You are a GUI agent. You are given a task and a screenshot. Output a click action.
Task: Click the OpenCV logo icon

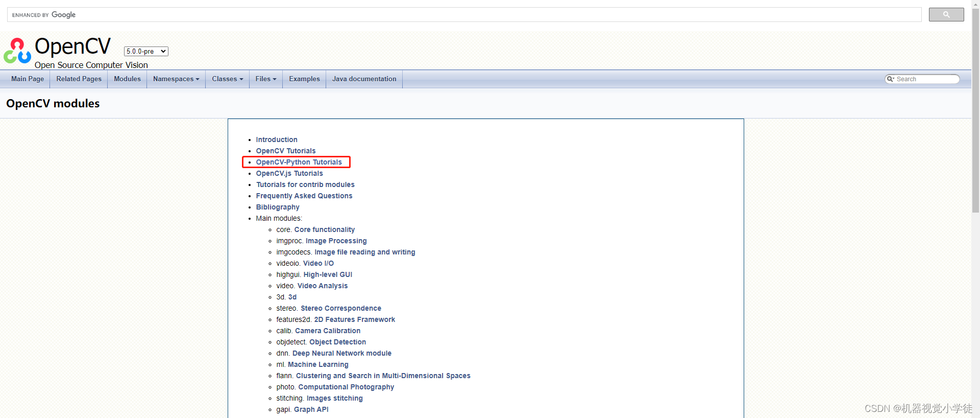(17, 51)
